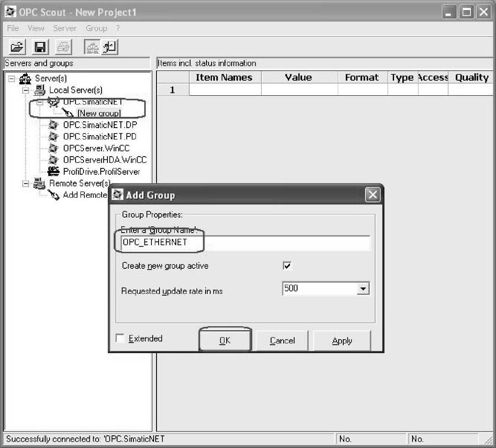The width and height of the screenshot is (496, 448).
Task: Click the Add Group dialog title icon
Action: coord(117,194)
